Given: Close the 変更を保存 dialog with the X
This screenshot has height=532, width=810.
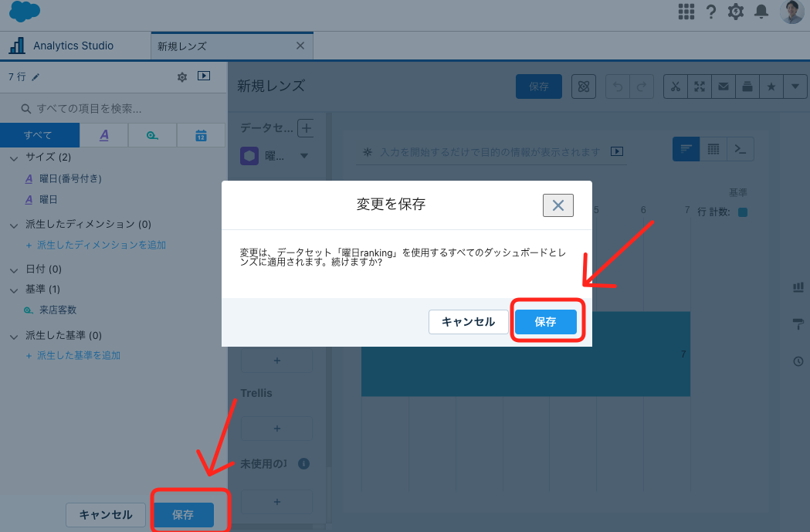Looking at the screenshot, I should pyautogui.click(x=558, y=205).
